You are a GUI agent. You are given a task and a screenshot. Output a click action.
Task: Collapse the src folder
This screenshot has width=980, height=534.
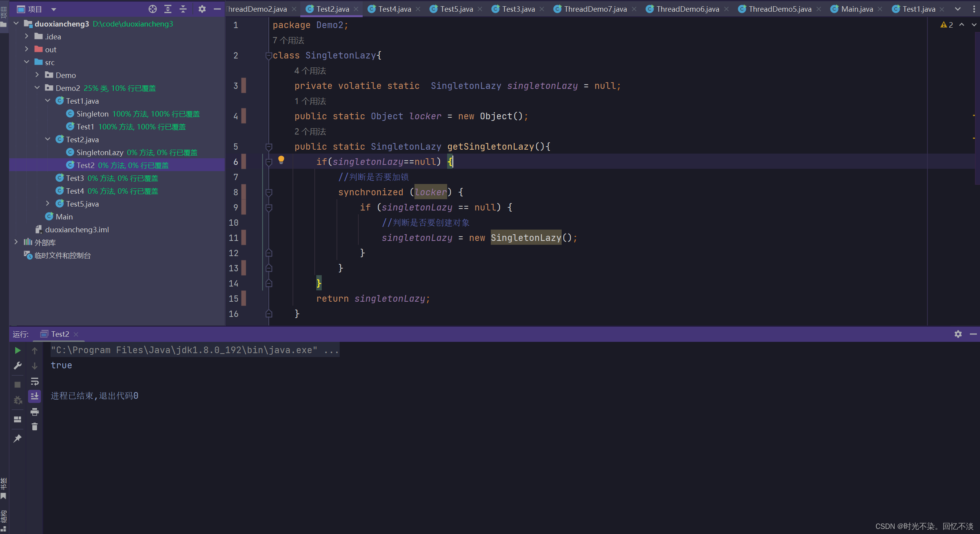point(26,62)
